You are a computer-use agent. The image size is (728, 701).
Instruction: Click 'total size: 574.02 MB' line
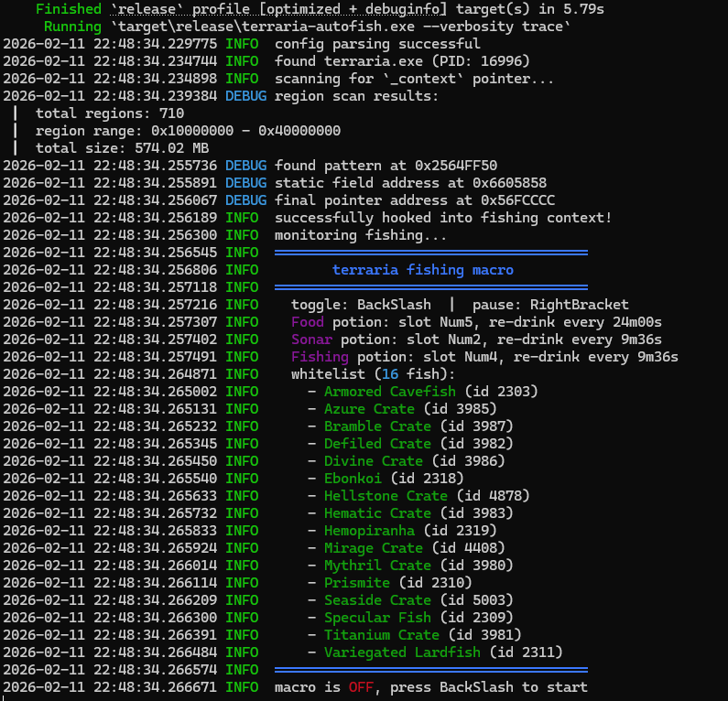pyautogui.click(x=122, y=148)
